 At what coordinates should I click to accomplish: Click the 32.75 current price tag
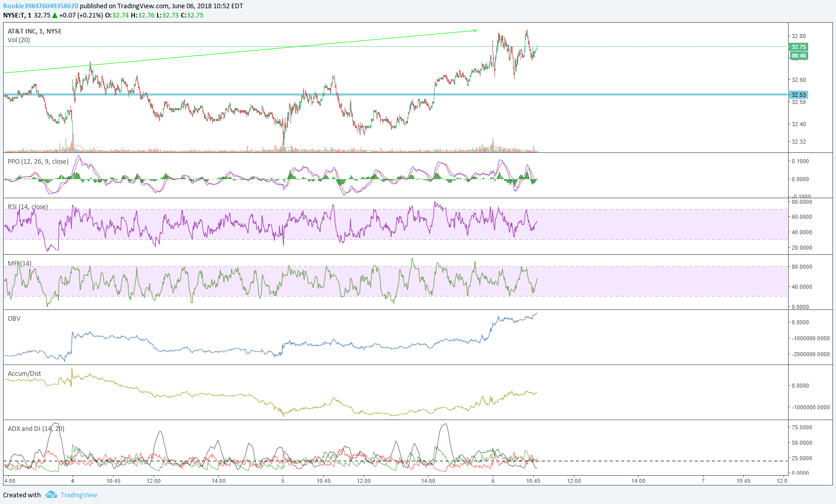pyautogui.click(x=798, y=47)
